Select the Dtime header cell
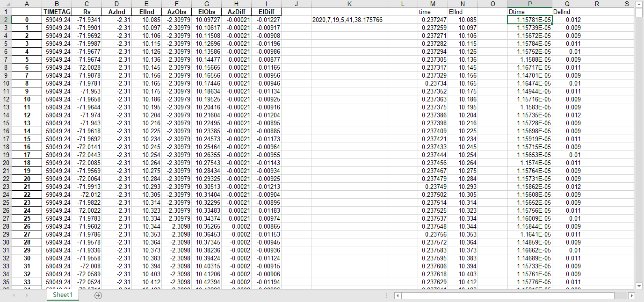 529,12
